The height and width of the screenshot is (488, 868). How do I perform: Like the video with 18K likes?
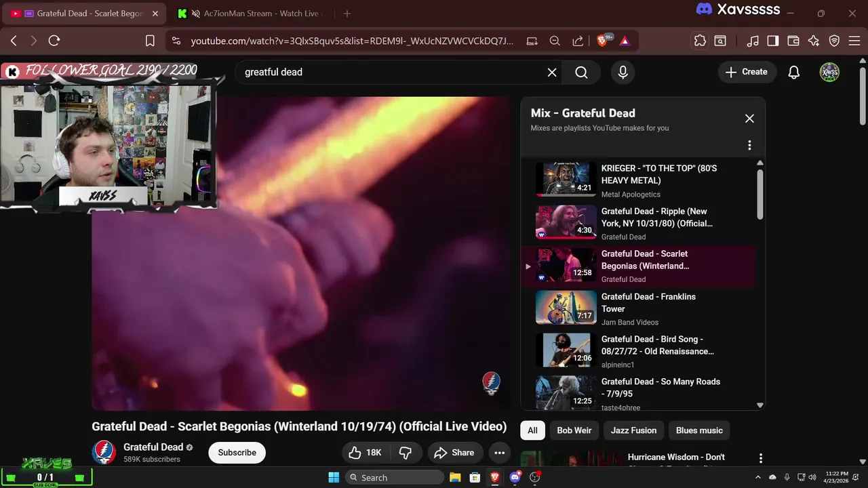(366, 453)
